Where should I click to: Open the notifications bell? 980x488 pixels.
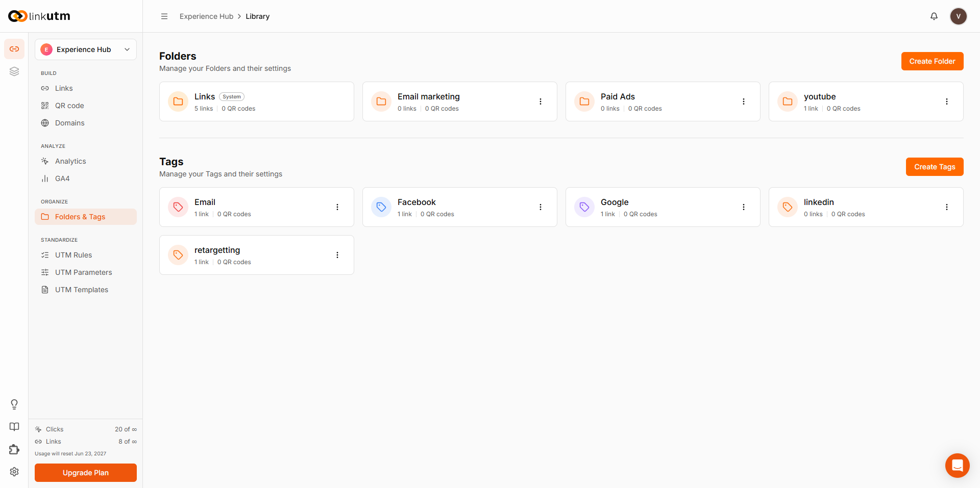[x=934, y=16]
